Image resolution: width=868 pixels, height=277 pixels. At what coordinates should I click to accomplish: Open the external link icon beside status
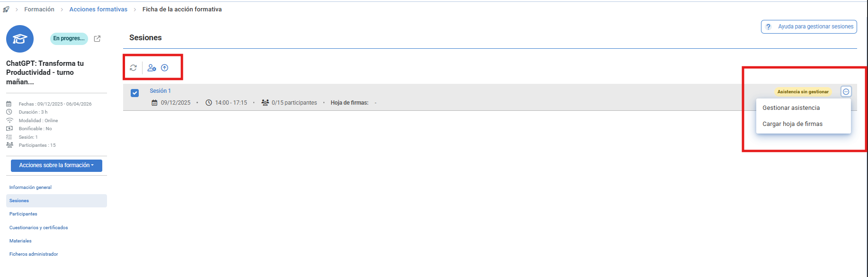click(97, 38)
